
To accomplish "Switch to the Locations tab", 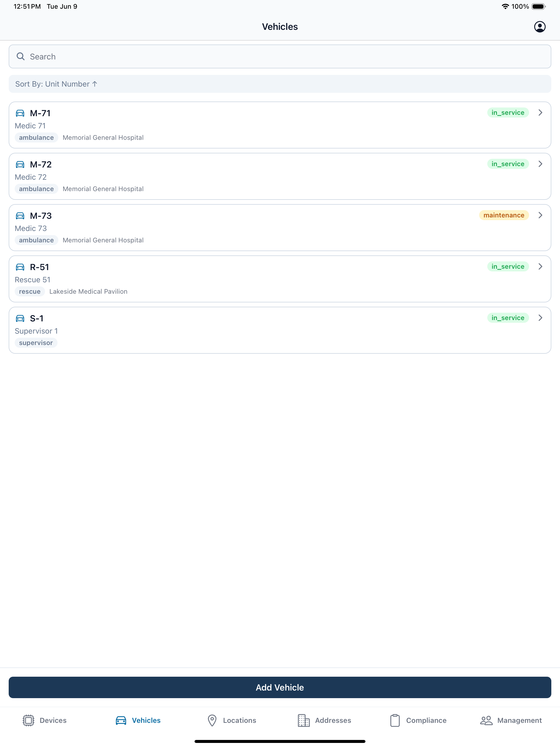I will (231, 720).
